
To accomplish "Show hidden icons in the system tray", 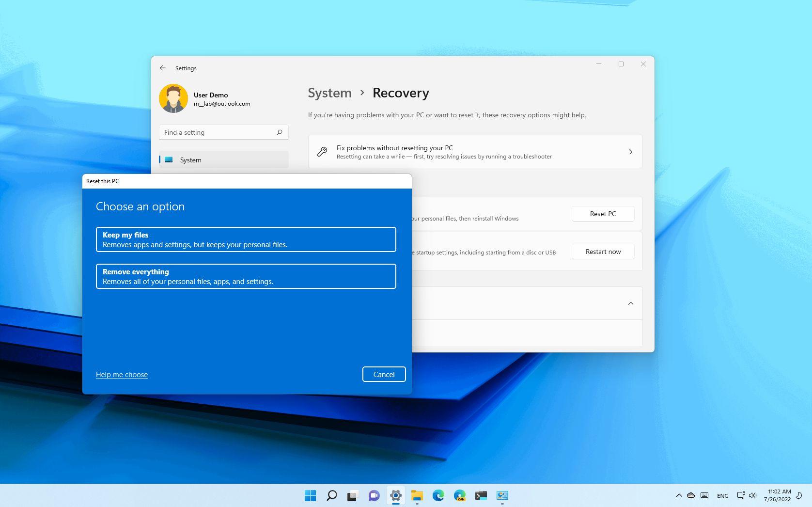I will pyautogui.click(x=679, y=495).
